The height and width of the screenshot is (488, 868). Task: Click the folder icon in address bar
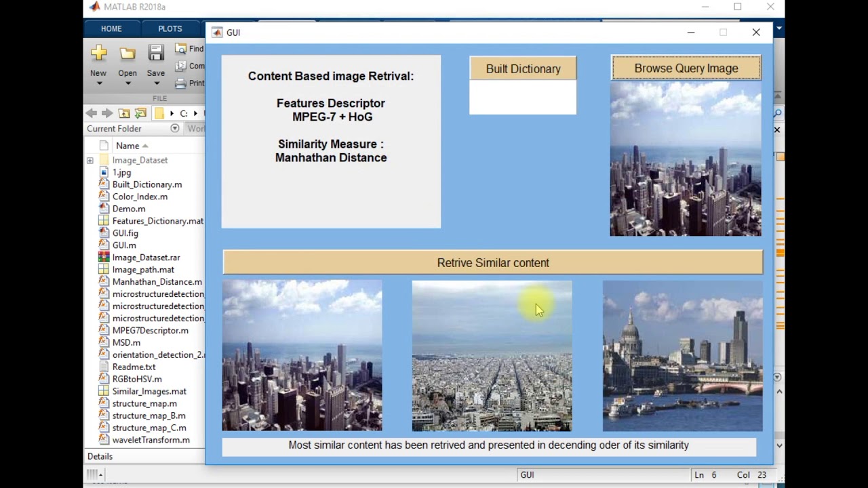pos(159,113)
